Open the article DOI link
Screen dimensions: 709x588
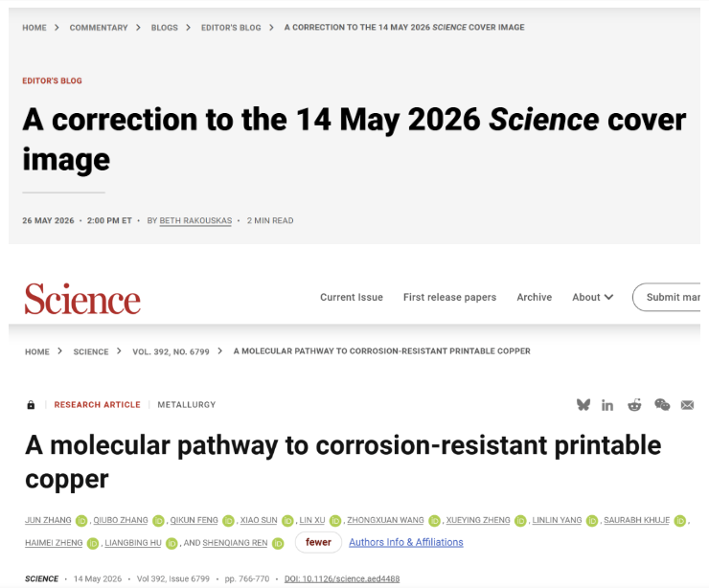[x=342, y=578]
